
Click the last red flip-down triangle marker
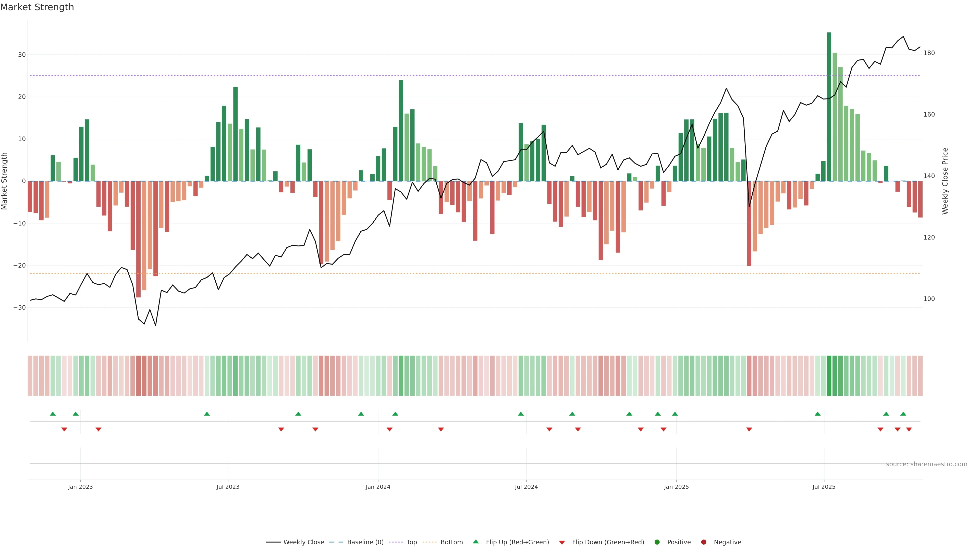point(909,429)
